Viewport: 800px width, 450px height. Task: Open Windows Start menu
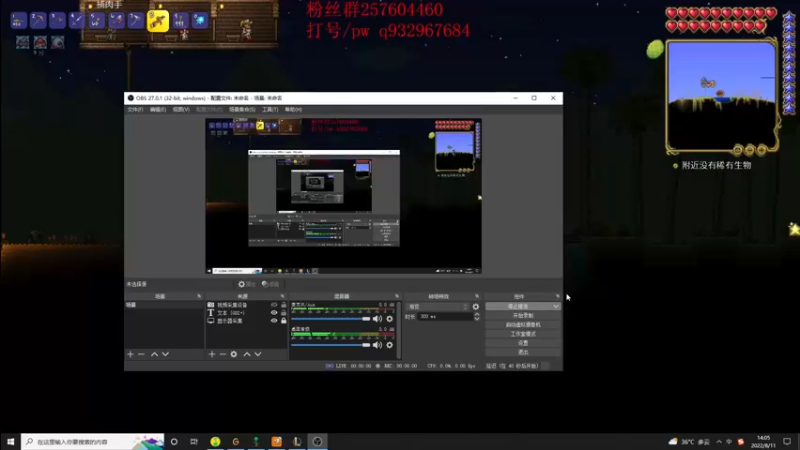coord(10,441)
